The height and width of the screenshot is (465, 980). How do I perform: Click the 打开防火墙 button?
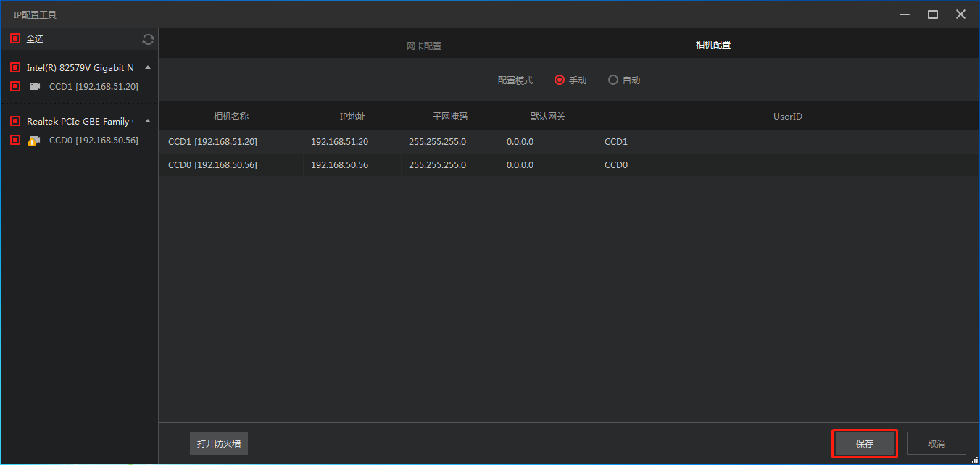coord(219,443)
